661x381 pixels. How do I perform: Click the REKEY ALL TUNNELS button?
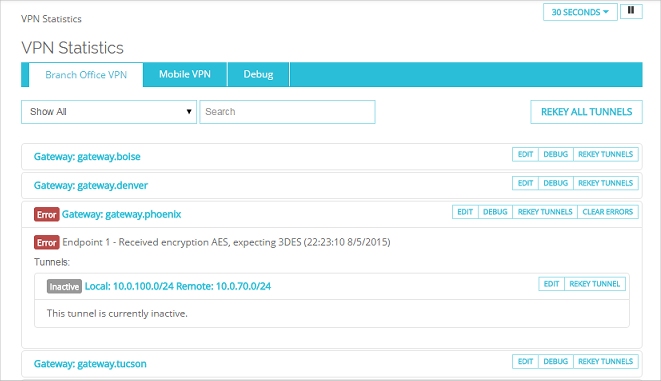click(x=586, y=112)
